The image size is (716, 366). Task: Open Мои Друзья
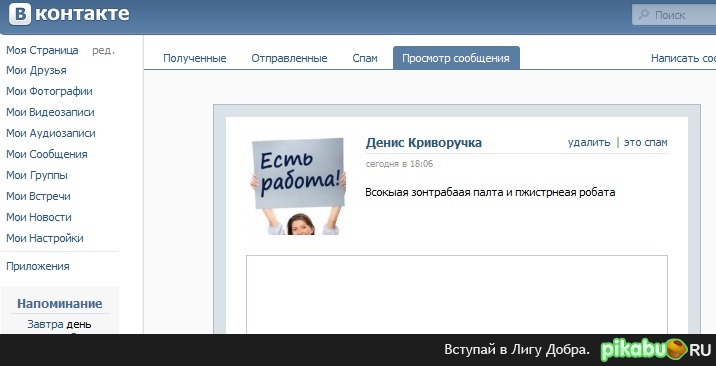tap(36, 71)
